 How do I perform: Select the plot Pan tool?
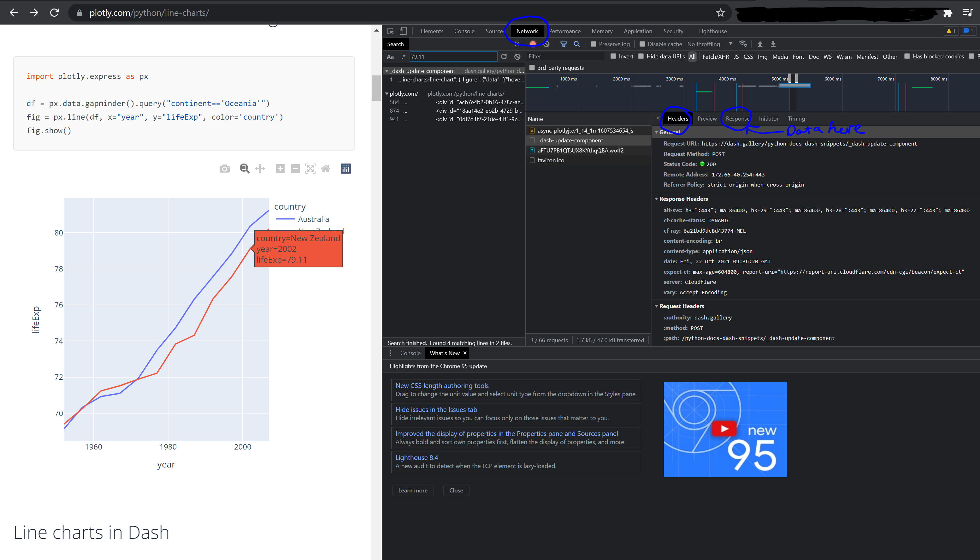point(260,169)
